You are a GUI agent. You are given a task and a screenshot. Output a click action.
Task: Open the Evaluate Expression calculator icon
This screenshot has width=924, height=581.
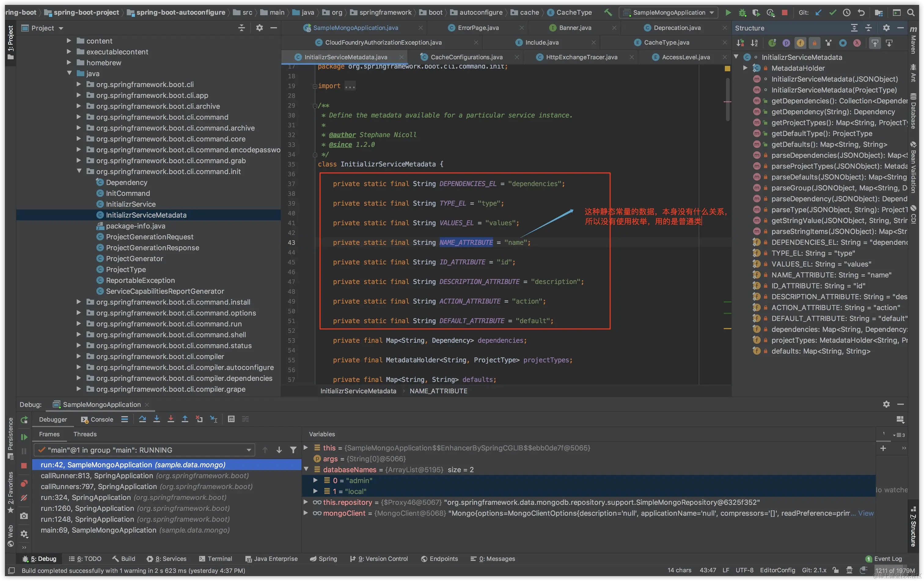(231, 419)
